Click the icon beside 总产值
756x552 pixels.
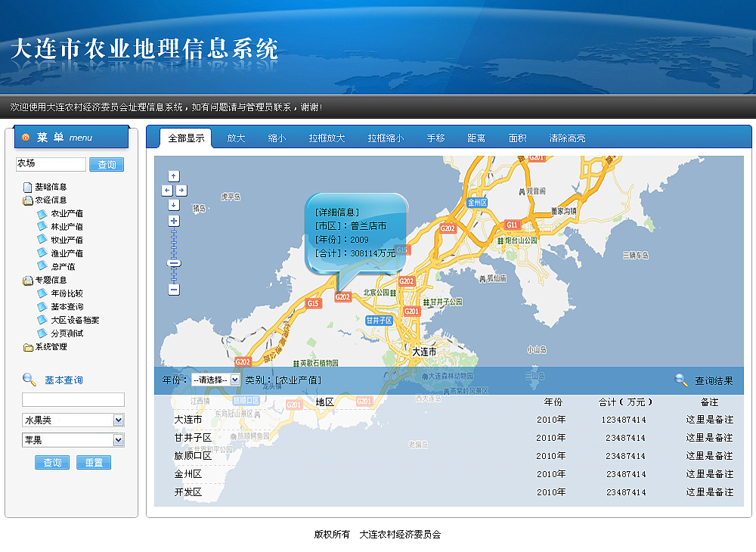click(x=42, y=267)
